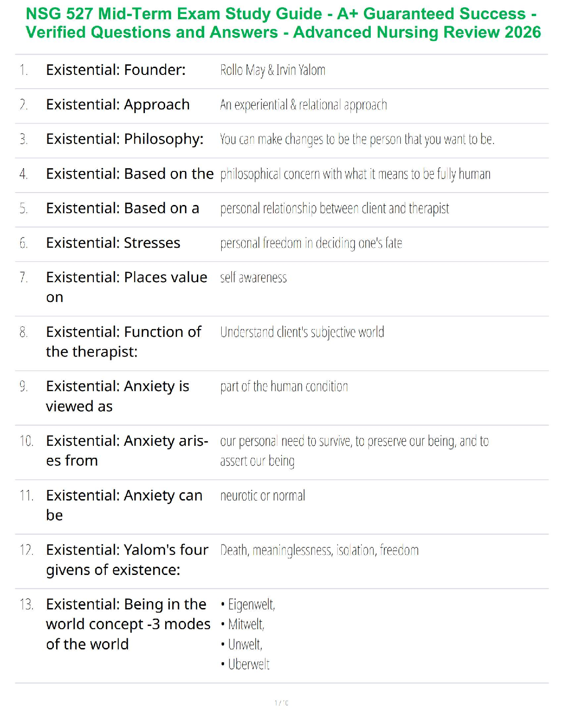This screenshot has width=563, height=728.
Task: Click the term "Existential: Philosophy:"
Action: tap(125, 139)
